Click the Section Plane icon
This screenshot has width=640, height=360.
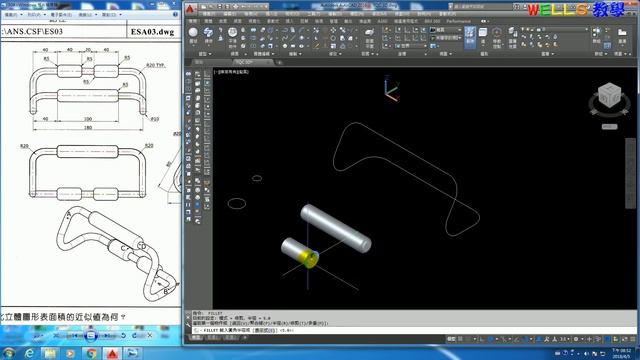pyautogui.click(x=369, y=33)
